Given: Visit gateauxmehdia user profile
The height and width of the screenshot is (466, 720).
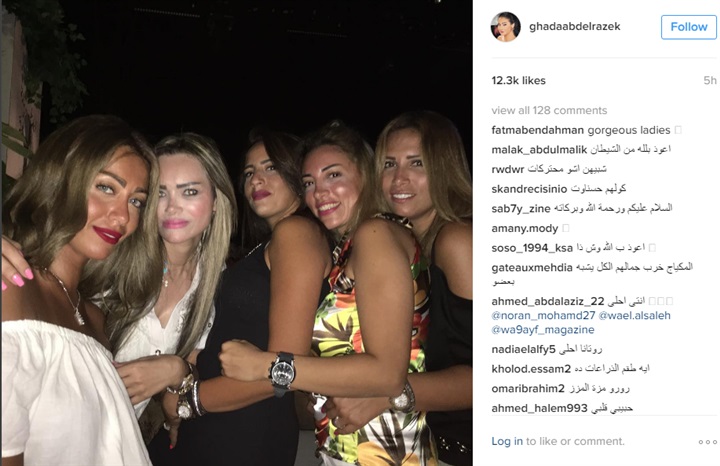Looking at the screenshot, I should 532,268.
